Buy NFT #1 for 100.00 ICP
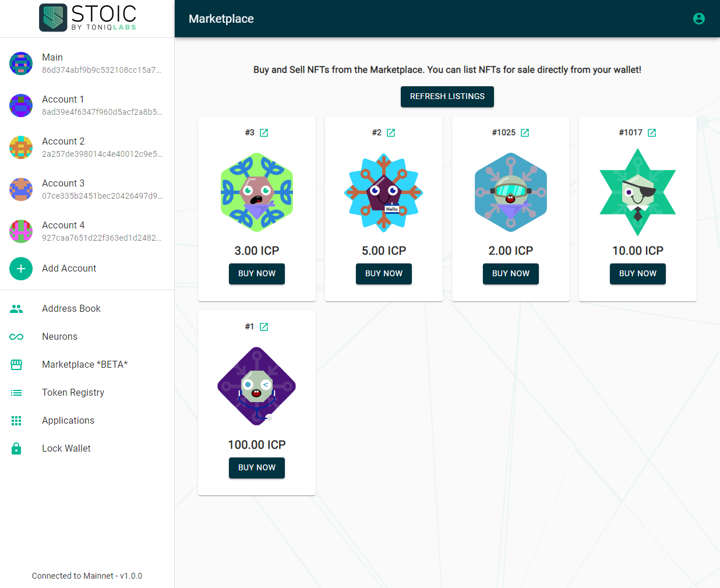This screenshot has width=720, height=588. point(257,468)
